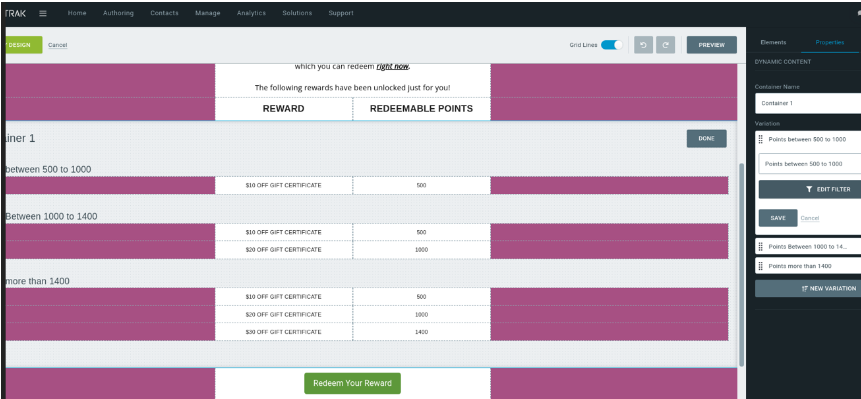Click the undo icon button

tap(644, 45)
